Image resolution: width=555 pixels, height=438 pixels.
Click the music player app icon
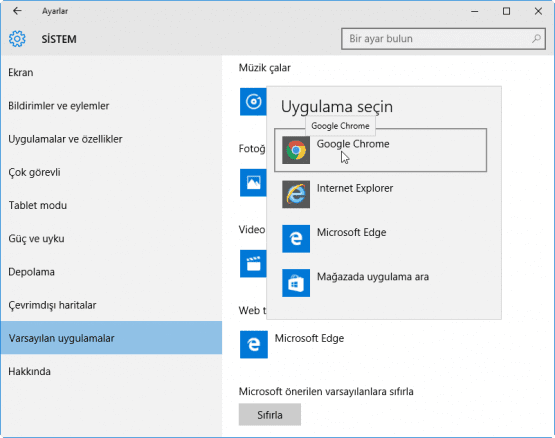click(x=253, y=102)
